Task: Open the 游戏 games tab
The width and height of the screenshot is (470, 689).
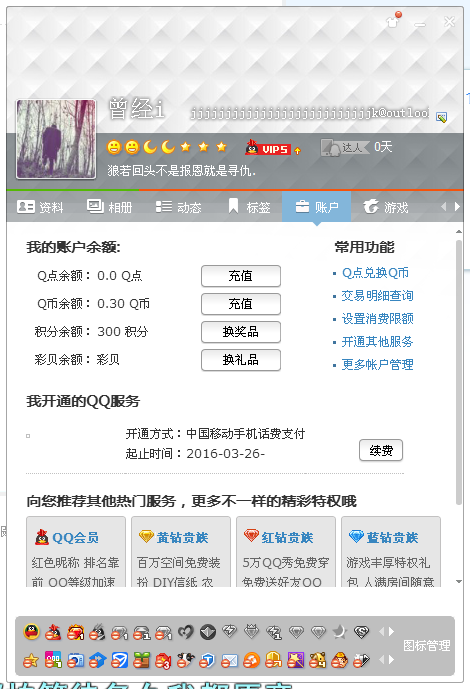Action: (x=386, y=207)
